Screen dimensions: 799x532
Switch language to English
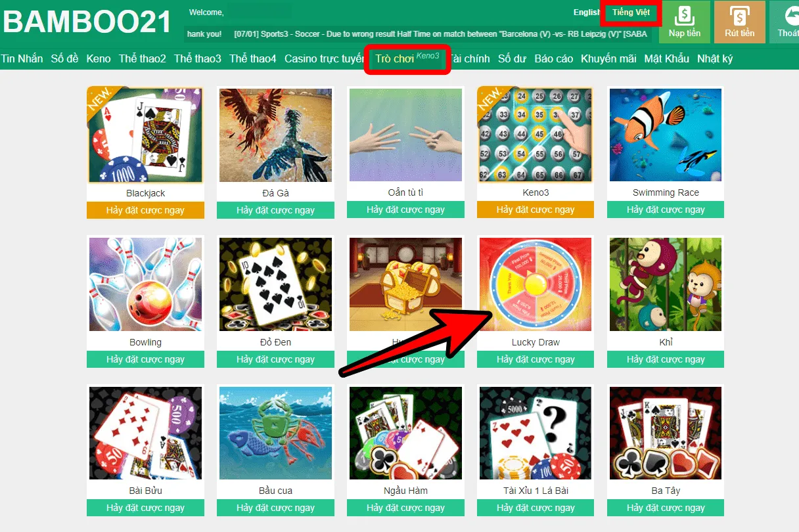point(587,12)
